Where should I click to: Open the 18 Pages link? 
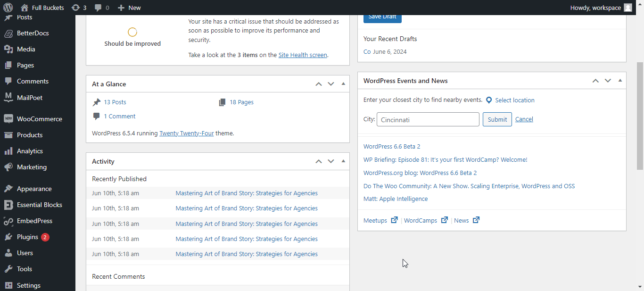(x=241, y=102)
